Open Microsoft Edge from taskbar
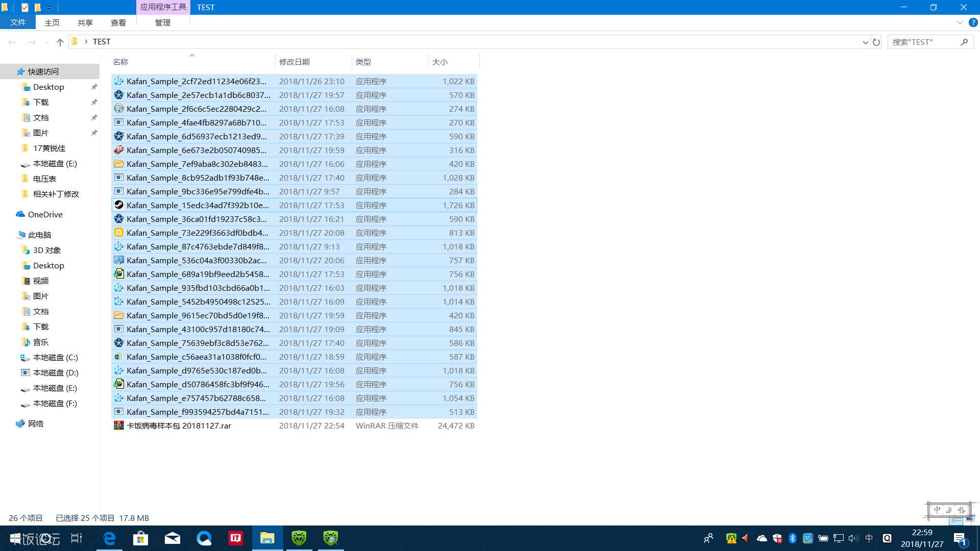This screenshot has height=551, width=980. 110,538
